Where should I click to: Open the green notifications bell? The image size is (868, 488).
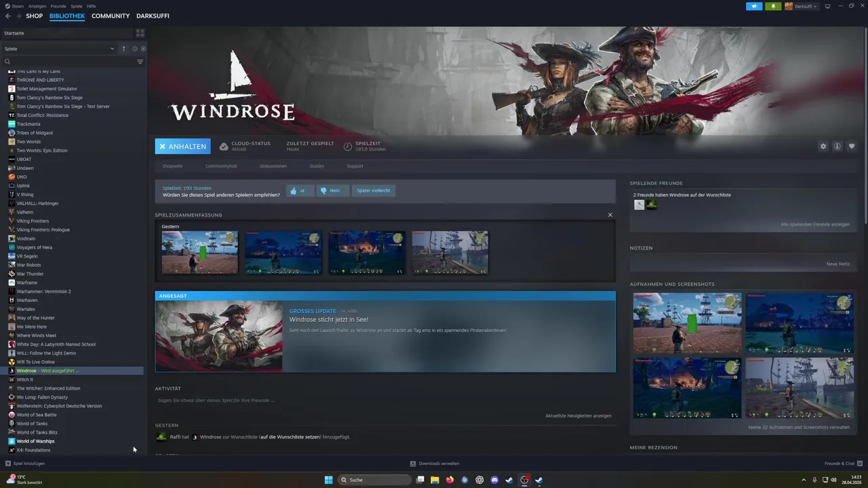[773, 6]
